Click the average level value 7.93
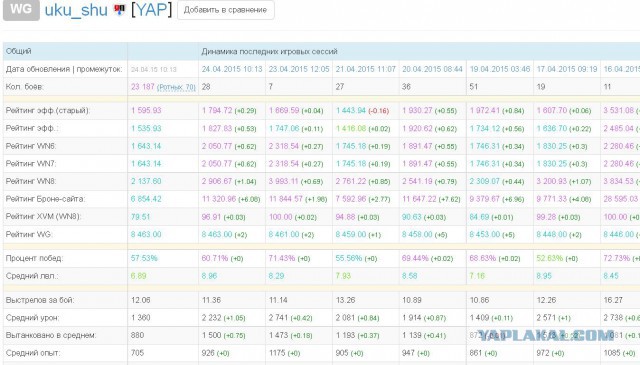 coord(343,276)
